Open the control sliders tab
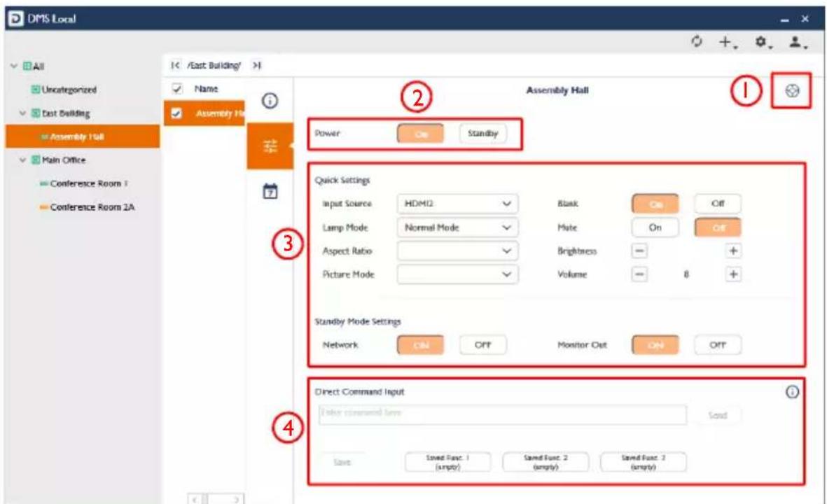The width and height of the screenshot is (827, 504). [270, 146]
